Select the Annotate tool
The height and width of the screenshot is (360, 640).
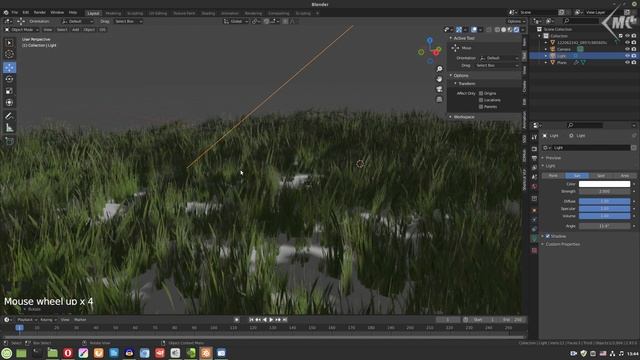tap(9, 116)
